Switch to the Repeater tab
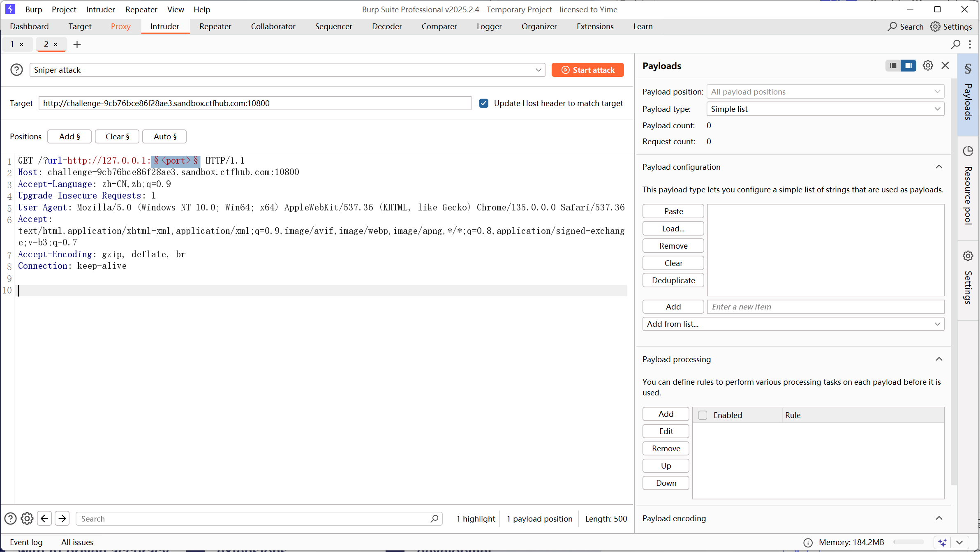Image resolution: width=980 pixels, height=552 pixels. pos(215,26)
